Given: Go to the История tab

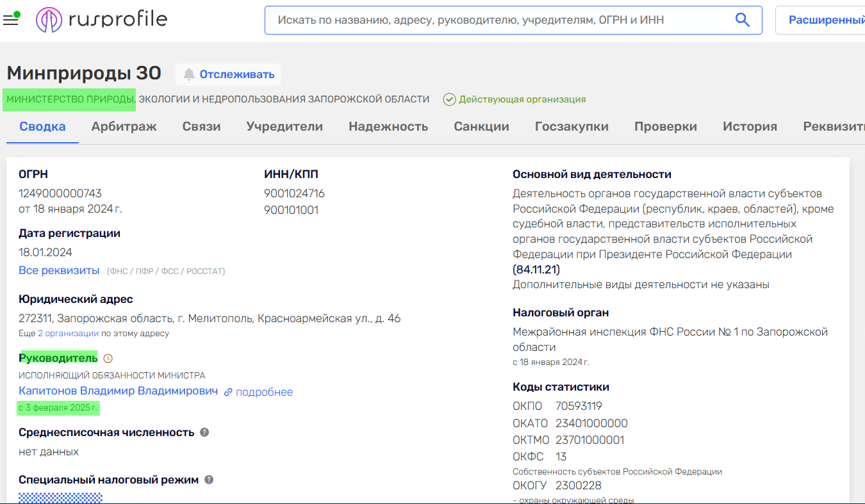Looking at the screenshot, I should pyautogui.click(x=750, y=126).
